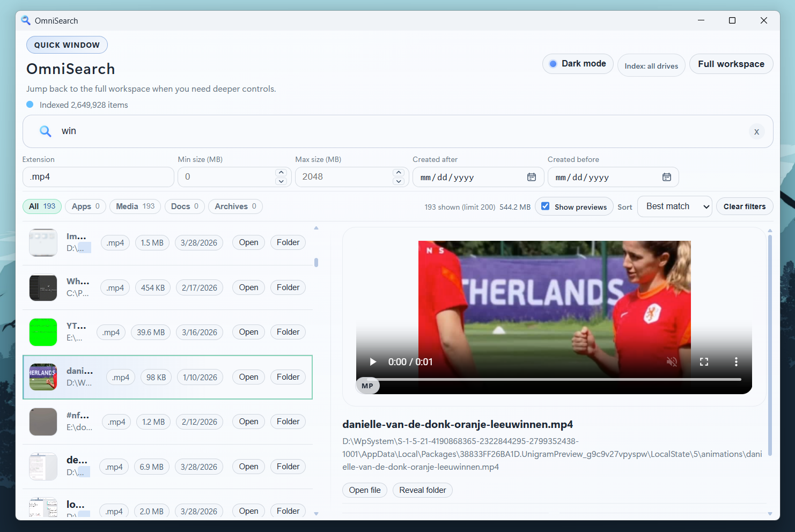Image resolution: width=795 pixels, height=532 pixels.
Task: Increase Max size value with up arrow
Action: (x=398, y=173)
